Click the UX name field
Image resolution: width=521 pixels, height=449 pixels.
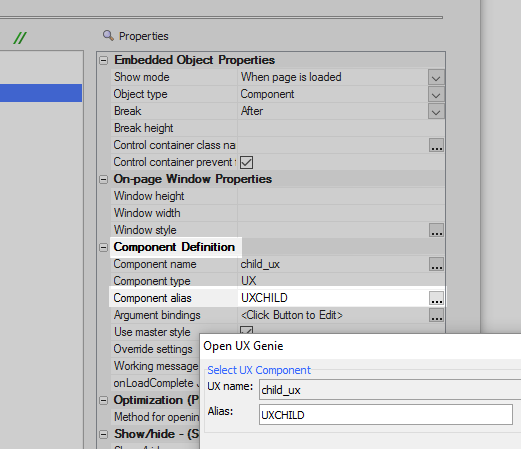[390, 389]
